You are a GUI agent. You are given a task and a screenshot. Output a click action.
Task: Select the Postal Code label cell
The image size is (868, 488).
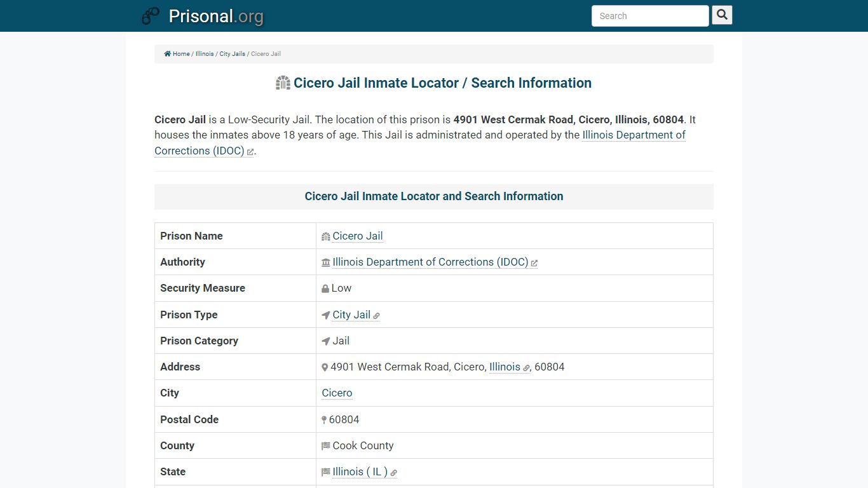(235, 419)
